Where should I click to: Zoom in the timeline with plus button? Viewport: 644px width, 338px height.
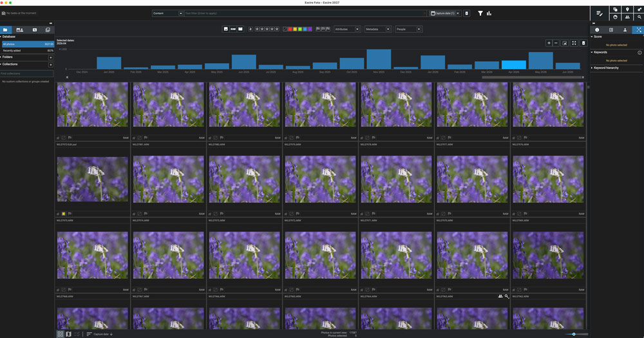pyautogui.click(x=549, y=42)
